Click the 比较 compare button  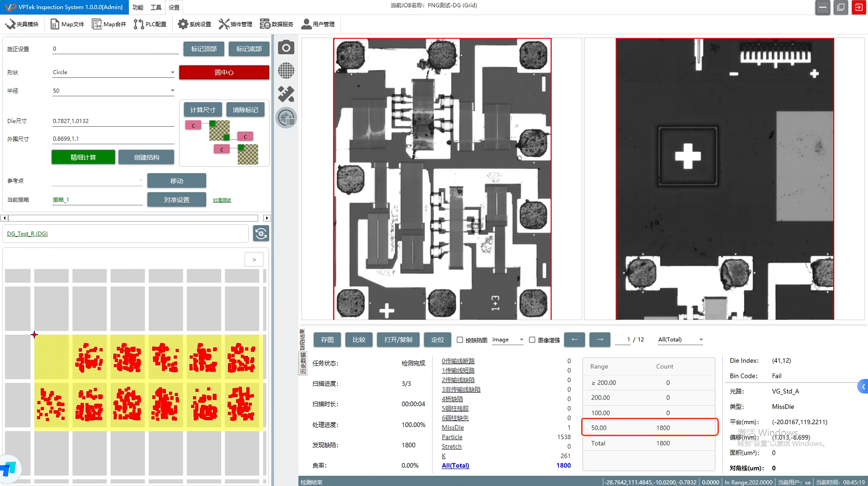click(x=359, y=339)
